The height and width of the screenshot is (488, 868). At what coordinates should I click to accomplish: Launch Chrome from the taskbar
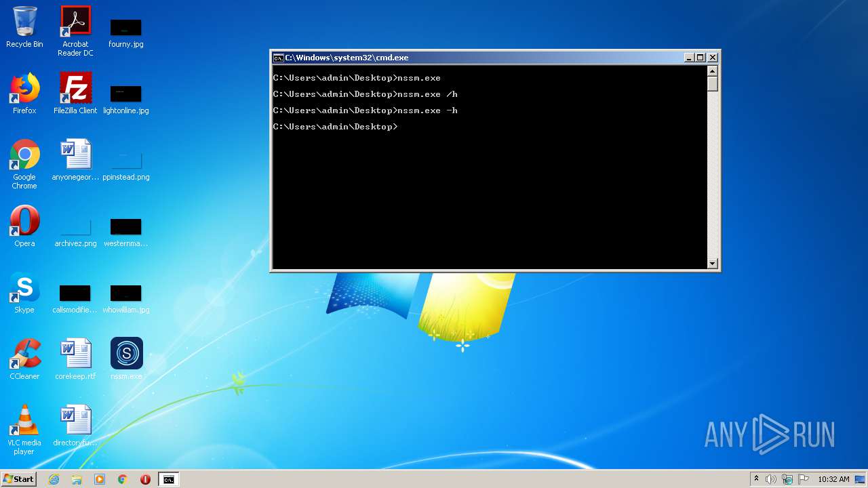pyautogui.click(x=123, y=479)
